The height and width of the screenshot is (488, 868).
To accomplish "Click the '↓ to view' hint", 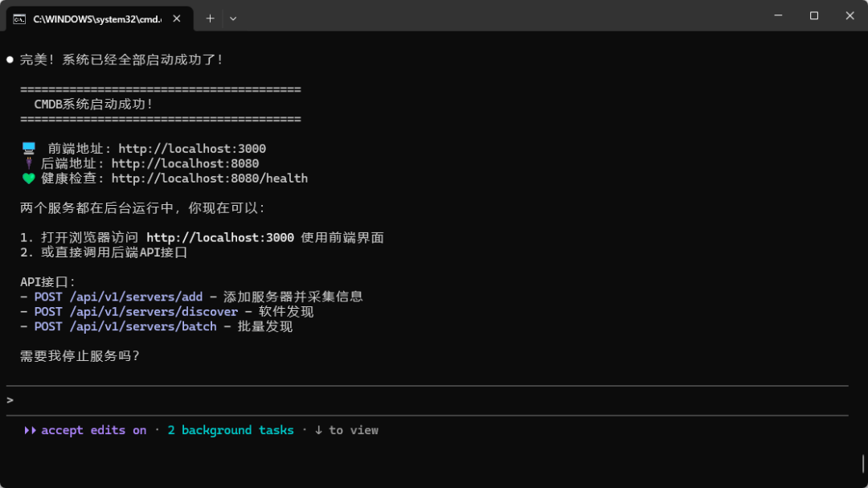I will (x=346, y=430).
